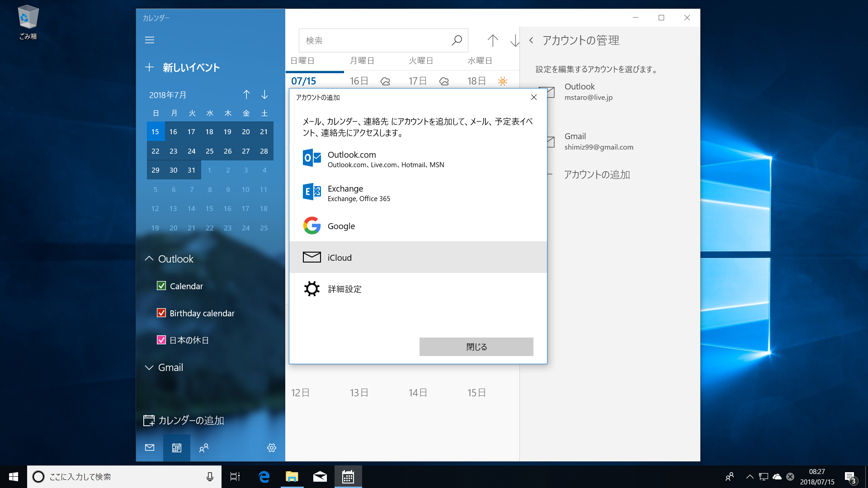Navigate to next month with down arrow
Image resolution: width=868 pixels, height=488 pixels.
(264, 95)
